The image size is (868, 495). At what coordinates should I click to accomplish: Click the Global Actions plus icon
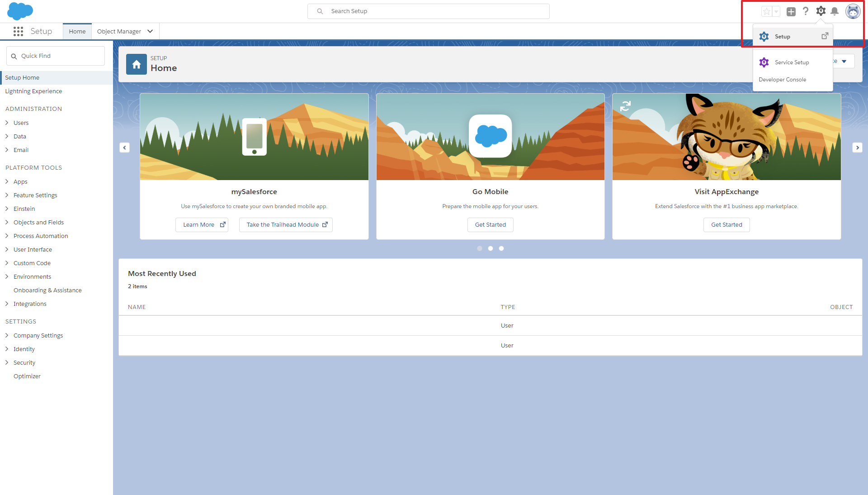[x=791, y=12]
